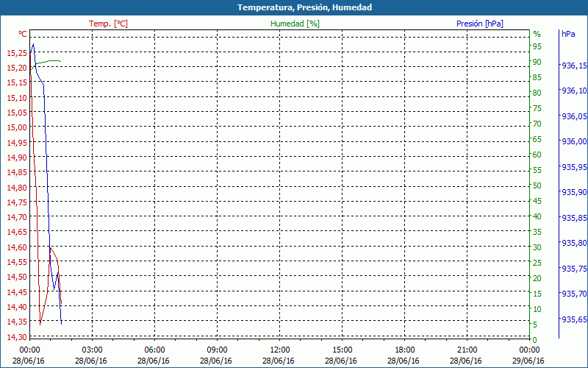The image size is (588, 368).
Task: Click the 935,95 pressure axis value
Action: coord(574,167)
